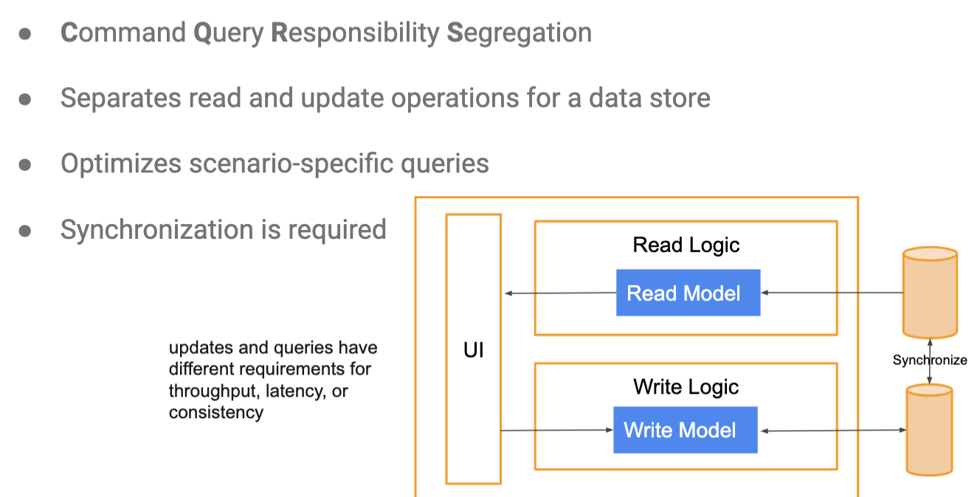Click the lower database cylinder icon

coord(930,429)
